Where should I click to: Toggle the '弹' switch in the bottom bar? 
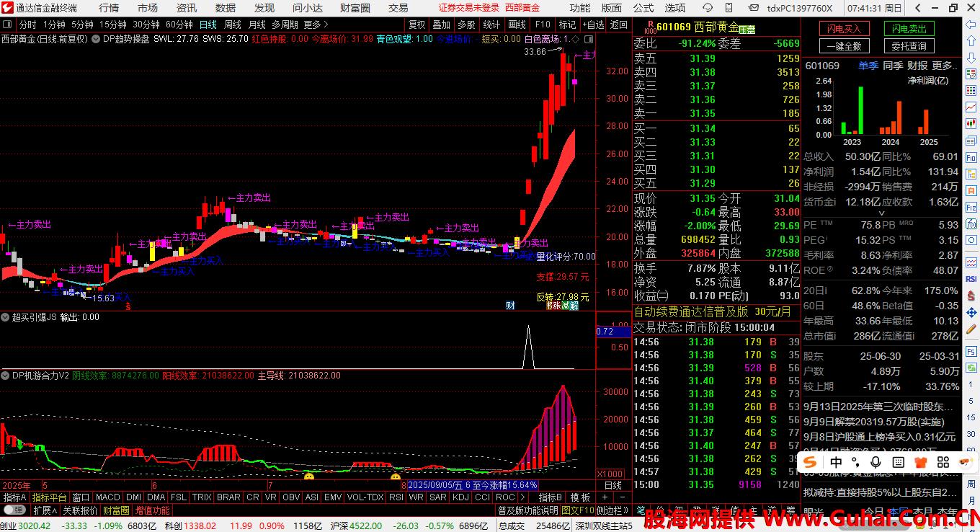click(x=14, y=510)
